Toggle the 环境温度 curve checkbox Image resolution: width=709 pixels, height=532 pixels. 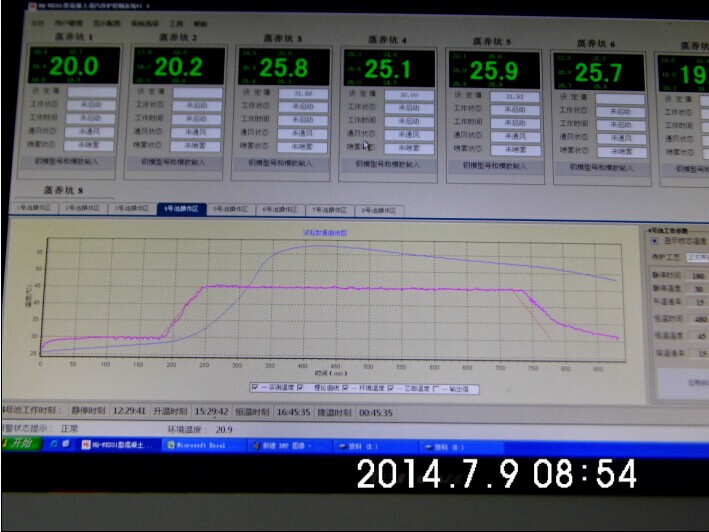(x=346, y=387)
